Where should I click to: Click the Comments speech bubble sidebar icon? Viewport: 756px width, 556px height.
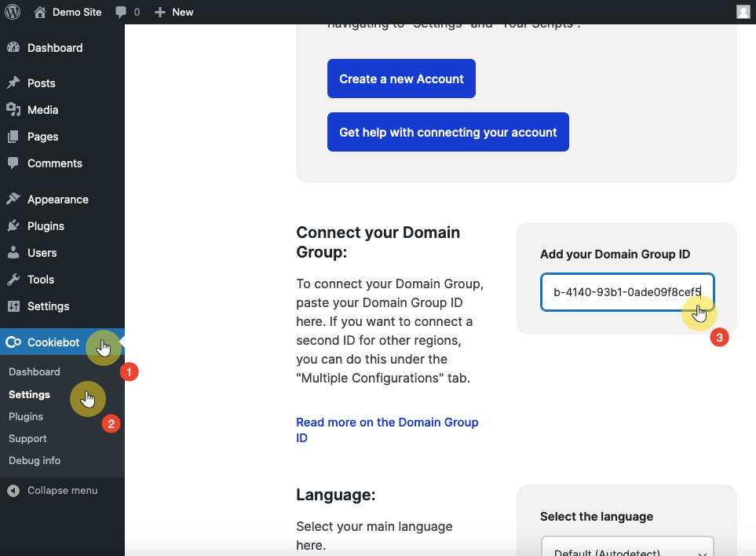click(13, 163)
